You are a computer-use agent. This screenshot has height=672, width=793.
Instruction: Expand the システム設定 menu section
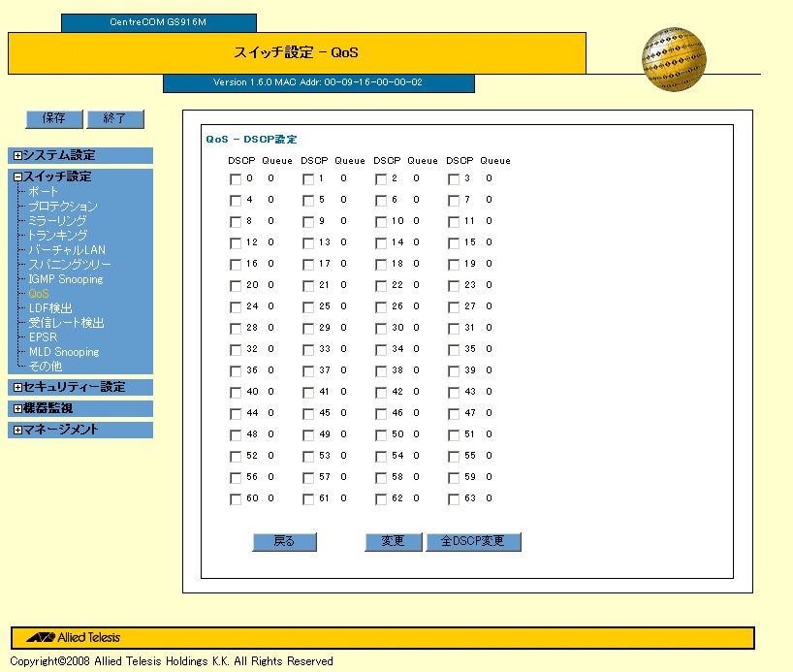[17, 155]
